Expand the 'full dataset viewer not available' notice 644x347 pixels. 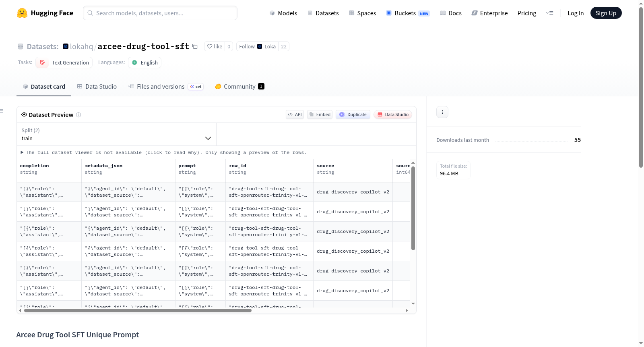tap(164, 152)
